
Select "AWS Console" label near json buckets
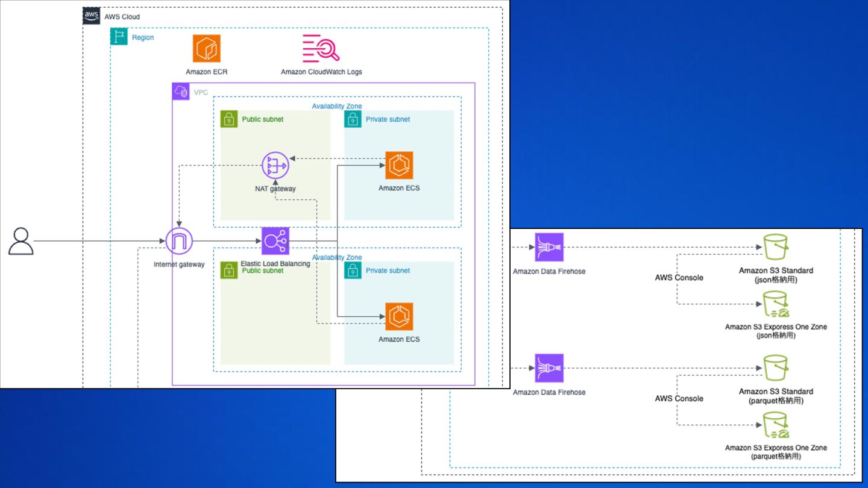pyautogui.click(x=679, y=278)
